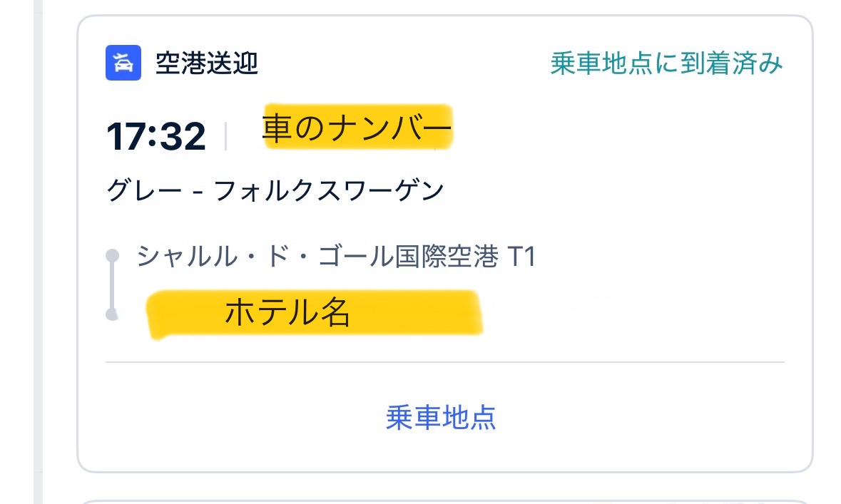Click the route line connecting the two dots
841x504 pixels.
point(112,284)
